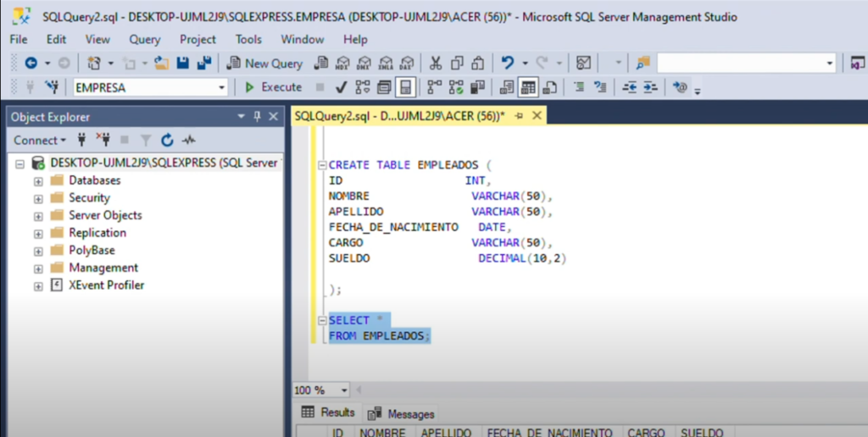Click the Find in Files icon
This screenshot has height=437, width=868.
[643, 64]
